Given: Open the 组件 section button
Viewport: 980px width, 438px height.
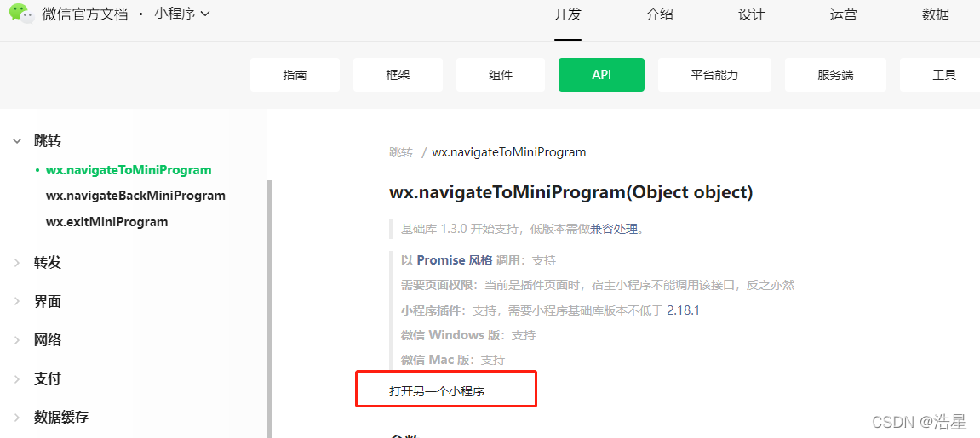Looking at the screenshot, I should [x=501, y=75].
